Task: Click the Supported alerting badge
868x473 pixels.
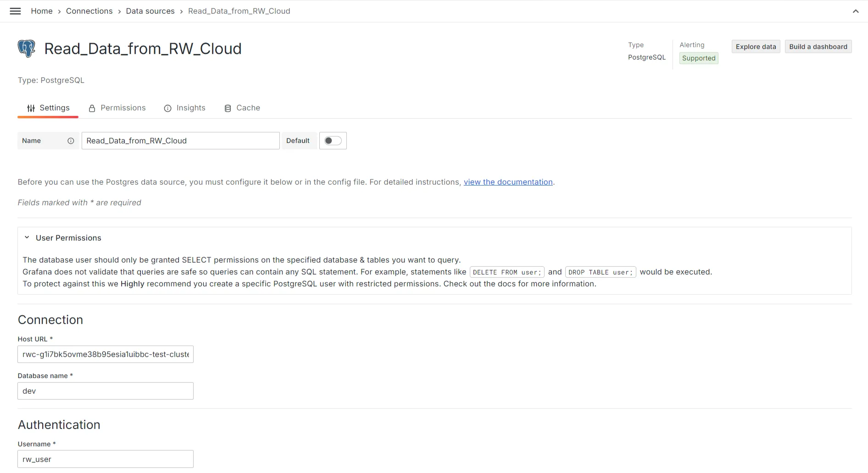Action: tap(699, 58)
